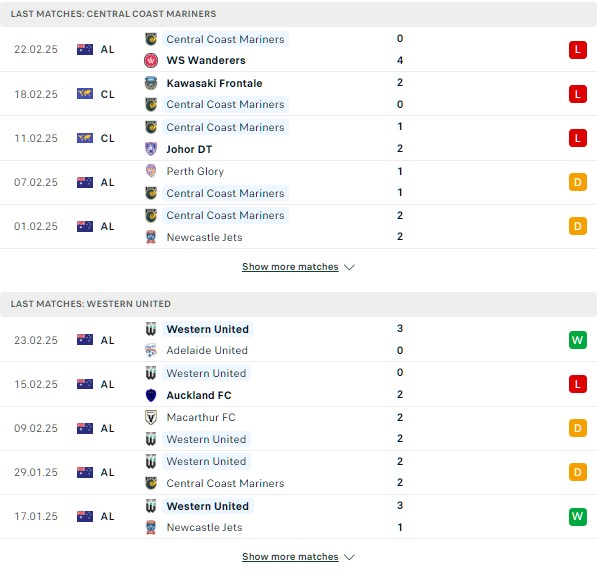Click Adelaide United team crest icon

[x=151, y=350]
